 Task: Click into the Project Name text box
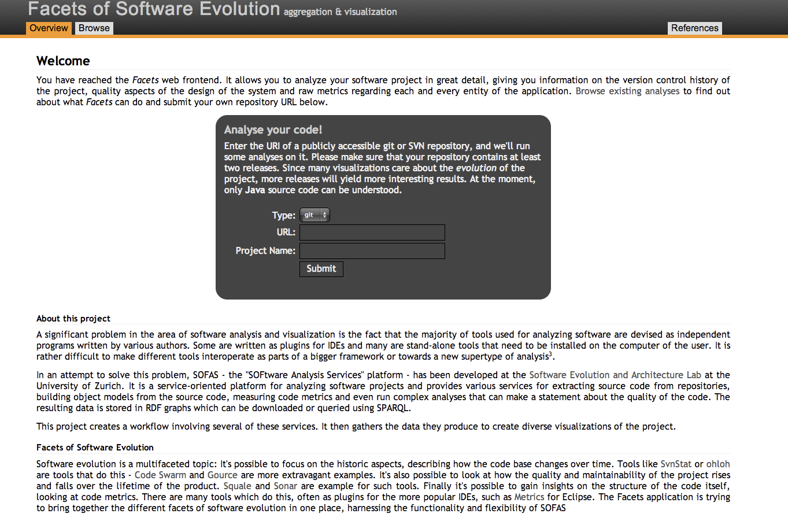tap(372, 251)
